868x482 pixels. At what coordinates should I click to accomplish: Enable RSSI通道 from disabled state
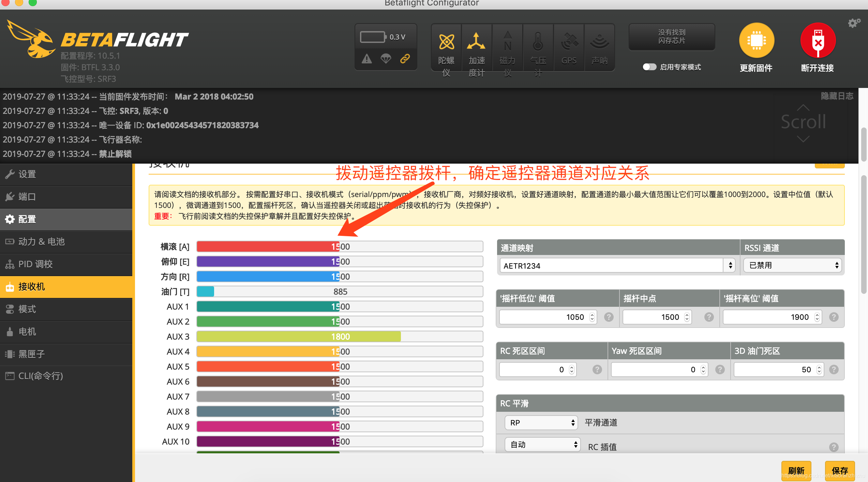tap(793, 265)
